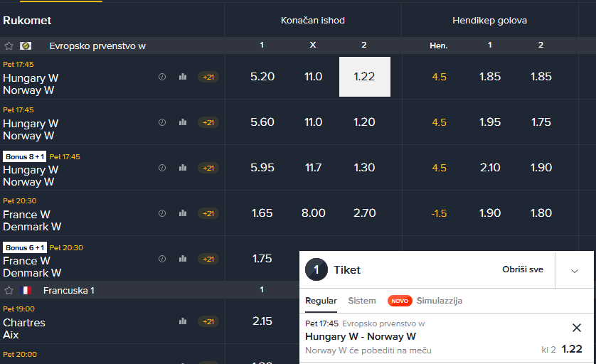The width and height of the screenshot is (596, 364).
Task: Switch to the Sistem tab
Action: point(362,301)
